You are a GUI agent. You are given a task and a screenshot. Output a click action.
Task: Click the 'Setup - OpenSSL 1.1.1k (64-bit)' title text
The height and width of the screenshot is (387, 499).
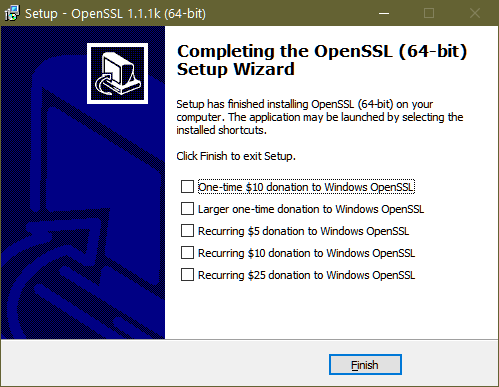(115, 14)
